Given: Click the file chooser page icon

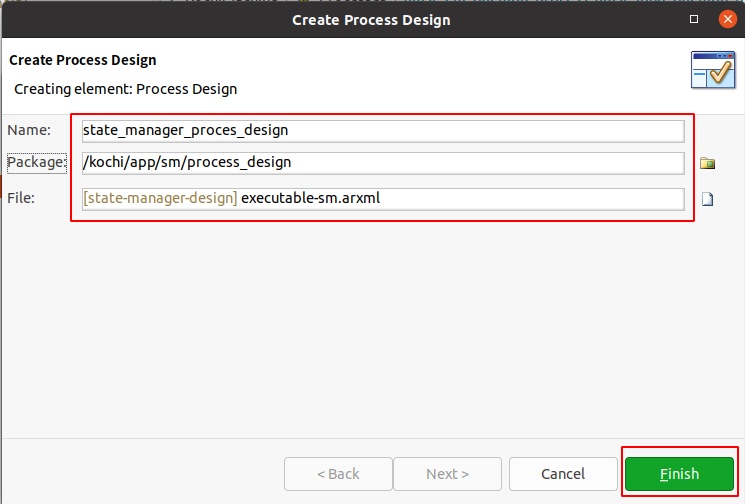Looking at the screenshot, I should 707,199.
